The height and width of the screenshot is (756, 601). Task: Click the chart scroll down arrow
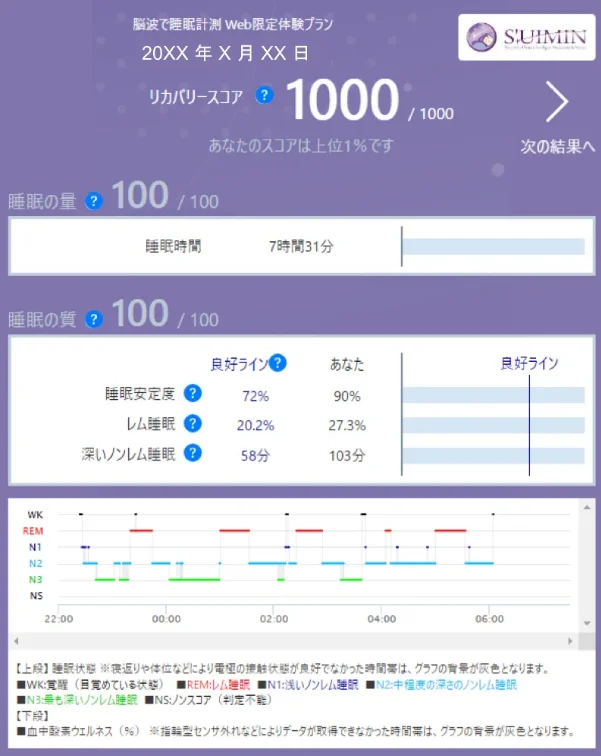pyautogui.click(x=587, y=623)
